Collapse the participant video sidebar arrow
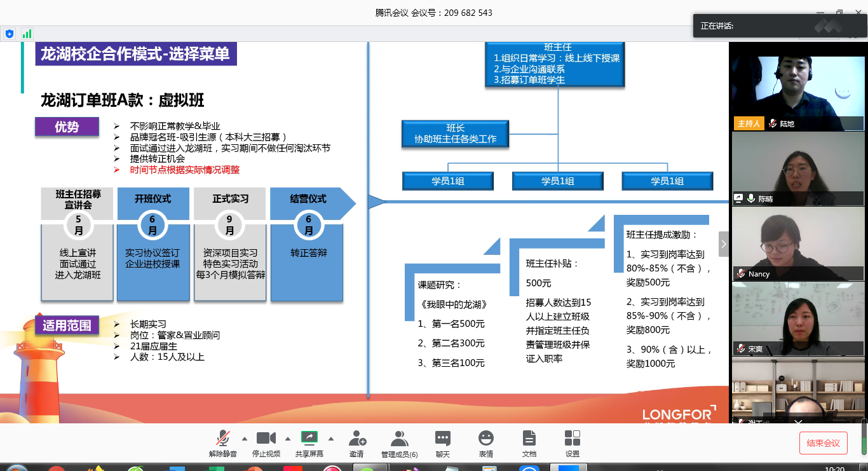This screenshot has width=868, height=471. (723, 244)
